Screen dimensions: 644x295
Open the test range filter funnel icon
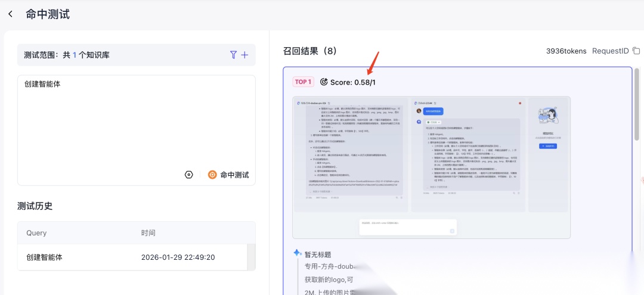tap(233, 55)
